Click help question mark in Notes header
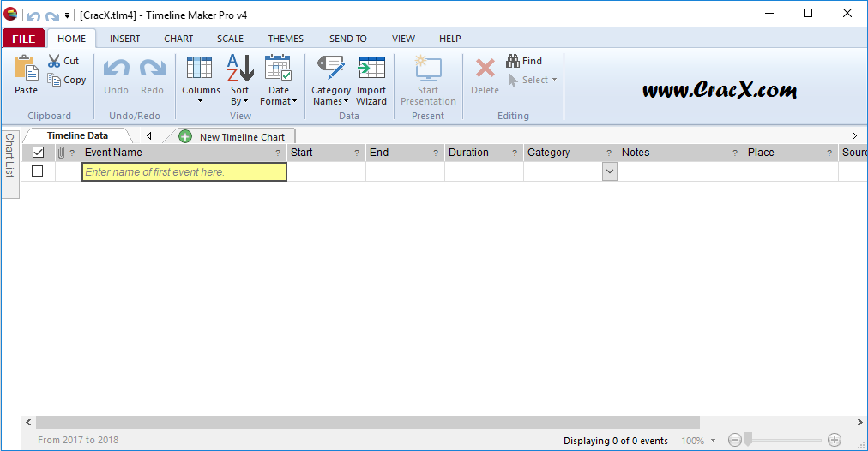868x451 pixels. [735, 153]
